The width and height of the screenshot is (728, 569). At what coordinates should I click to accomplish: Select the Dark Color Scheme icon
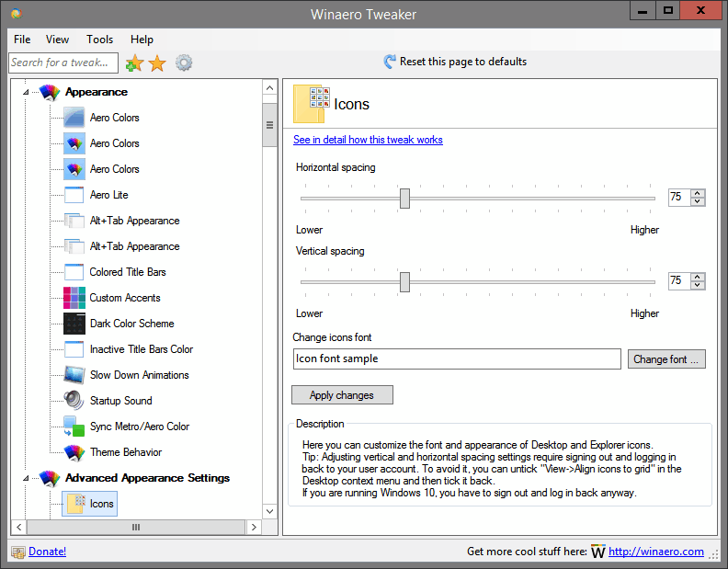coord(74,324)
